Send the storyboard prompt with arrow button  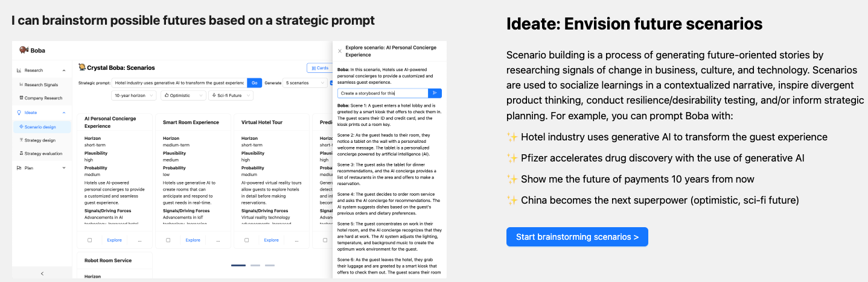point(435,93)
